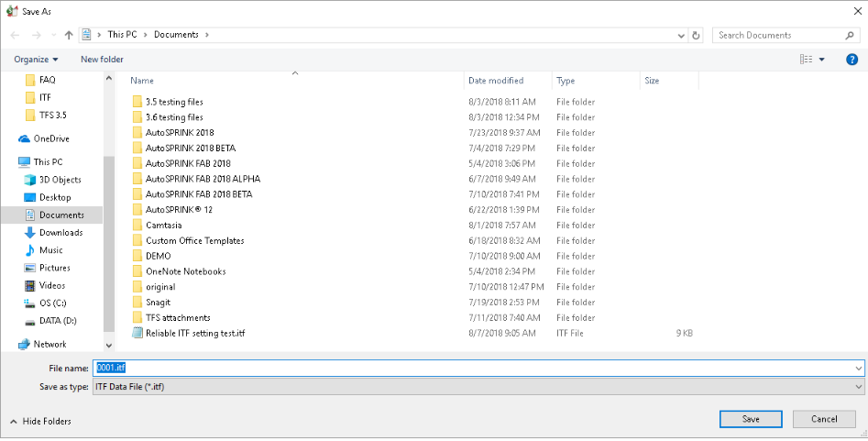Click Documents in address breadcrumb
The width and height of the screenshot is (868, 441).
pyautogui.click(x=176, y=34)
